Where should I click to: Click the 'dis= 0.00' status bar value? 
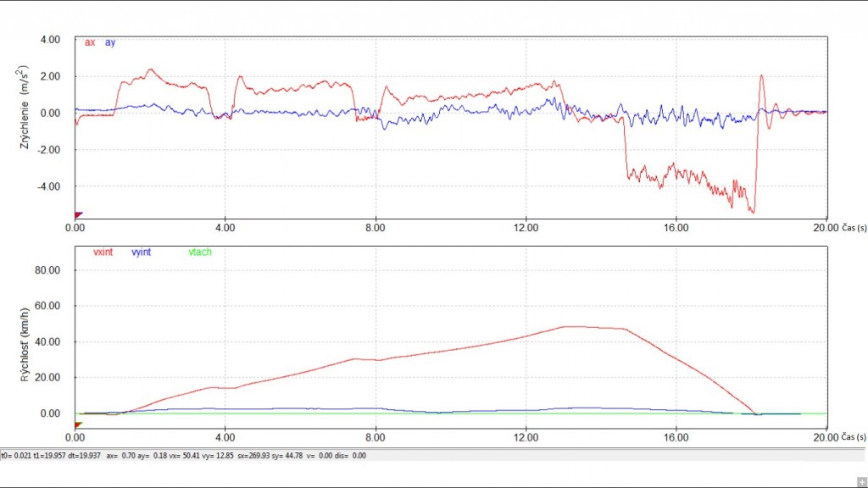[x=352, y=456]
